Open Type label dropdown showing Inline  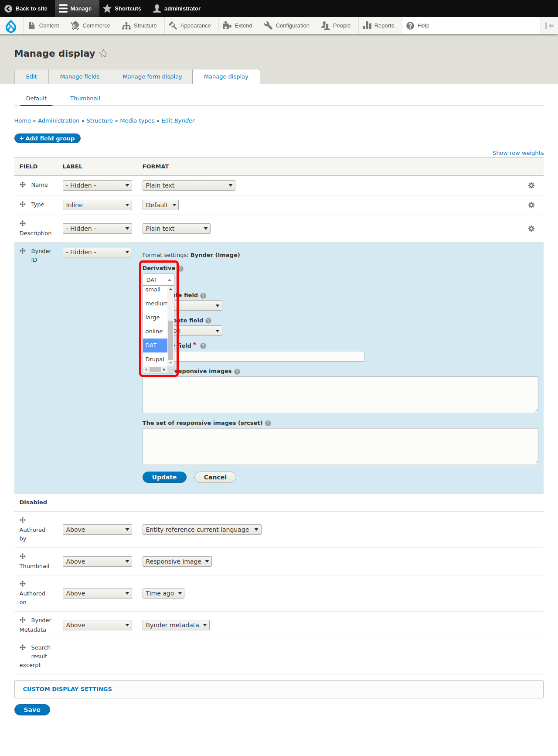tap(97, 205)
